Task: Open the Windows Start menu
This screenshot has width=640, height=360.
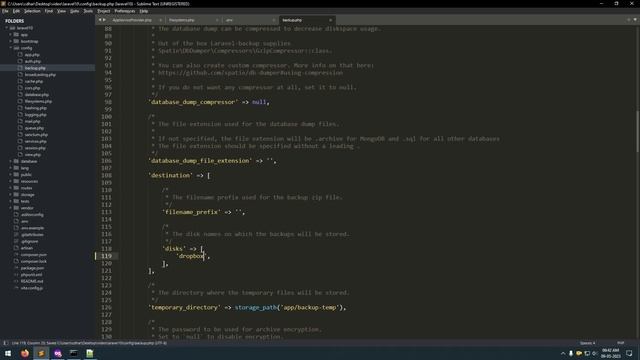Action: [8, 353]
